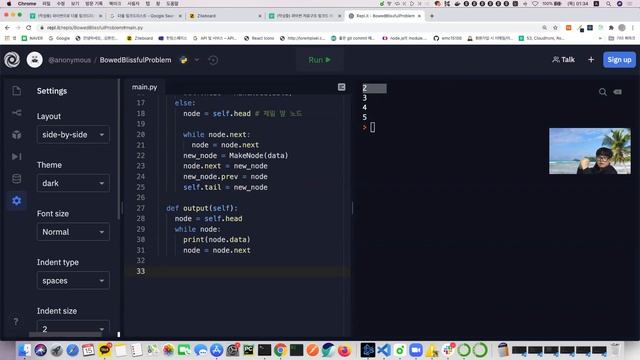Open the Chrome menu in menu bar

click(27, 4)
